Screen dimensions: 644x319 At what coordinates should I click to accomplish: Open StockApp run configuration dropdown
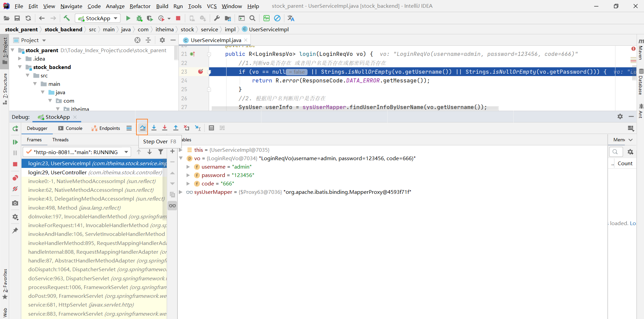[98, 18]
